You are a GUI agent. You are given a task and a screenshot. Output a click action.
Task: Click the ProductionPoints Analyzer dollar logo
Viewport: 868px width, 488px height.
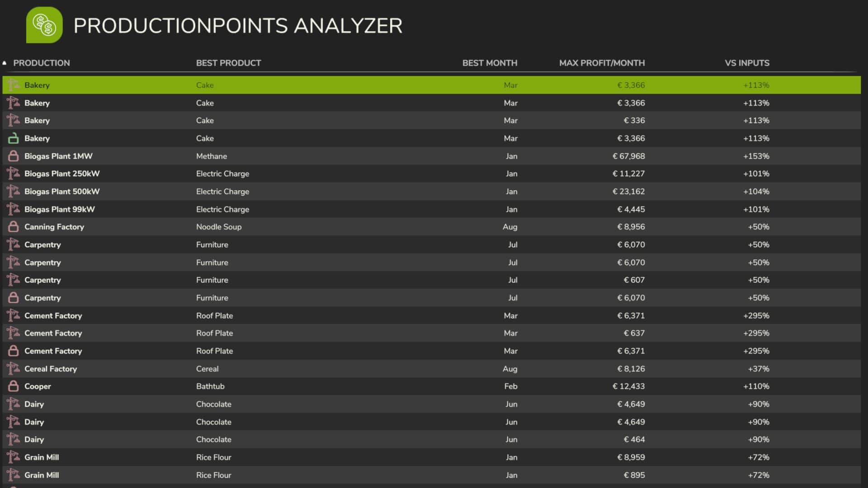point(44,26)
